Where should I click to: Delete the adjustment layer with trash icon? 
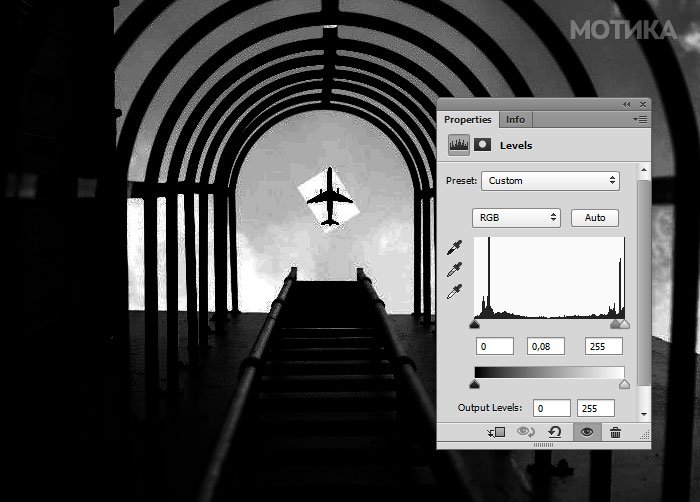coord(615,432)
